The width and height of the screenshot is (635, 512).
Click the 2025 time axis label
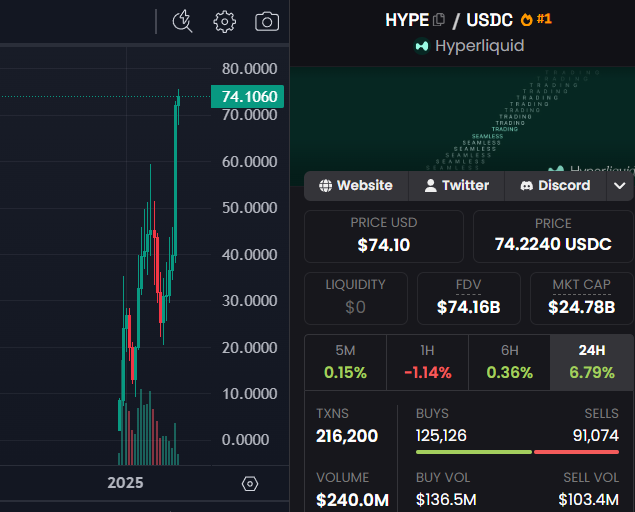126,483
